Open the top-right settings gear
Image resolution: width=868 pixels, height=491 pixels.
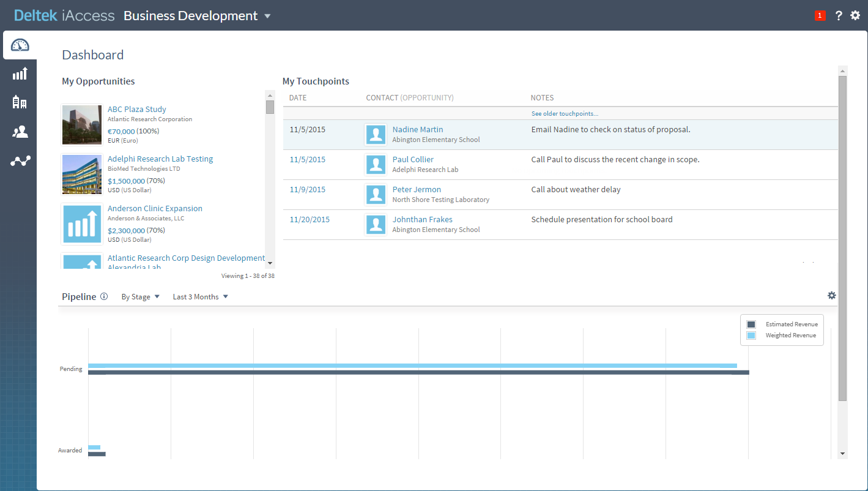tap(855, 15)
